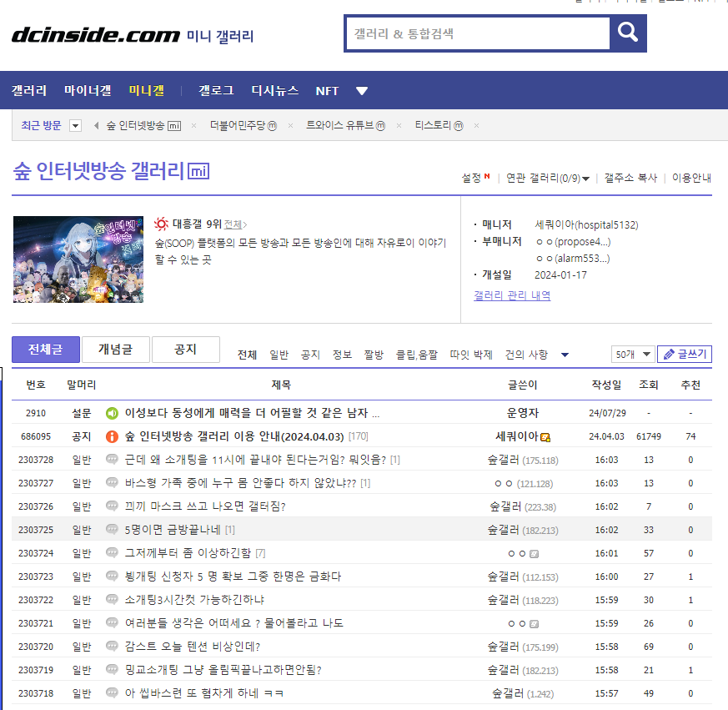Click the gallog icon next to 세쿼이아
Image resolution: width=728 pixels, height=710 pixels.
545,436
